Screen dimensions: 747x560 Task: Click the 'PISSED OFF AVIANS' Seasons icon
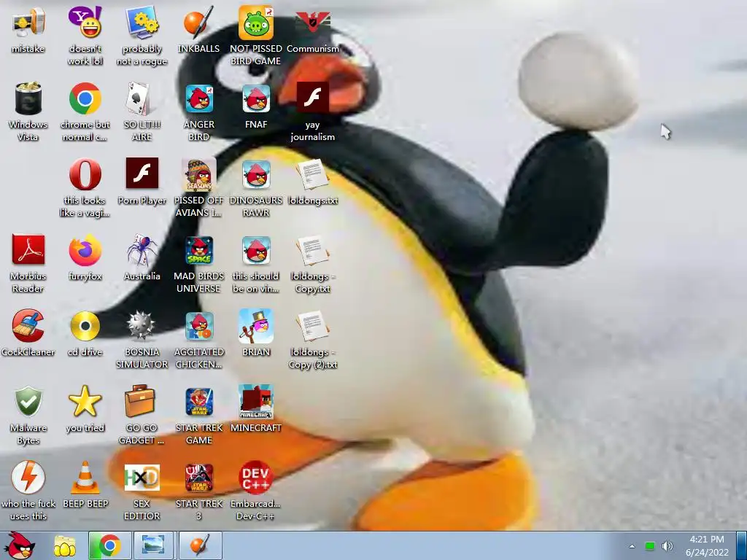click(x=198, y=174)
